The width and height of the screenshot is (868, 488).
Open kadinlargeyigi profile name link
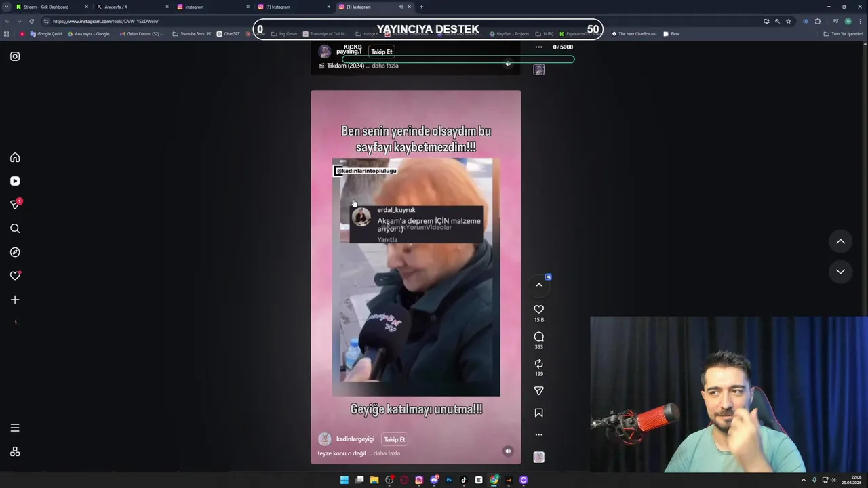355,439
